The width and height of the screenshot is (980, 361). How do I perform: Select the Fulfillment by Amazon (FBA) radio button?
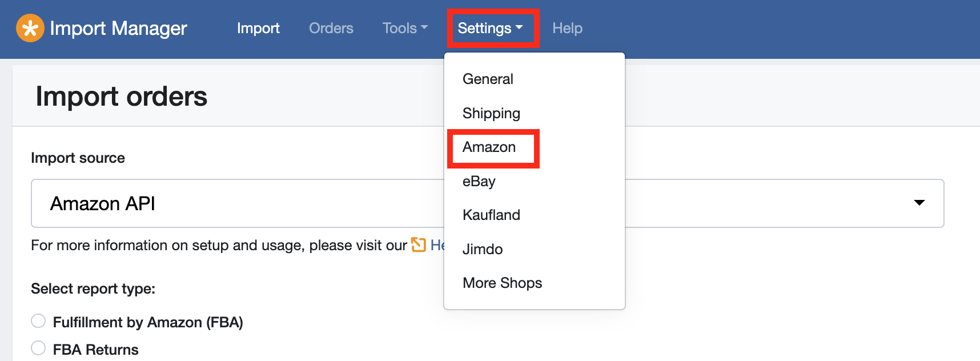click(38, 321)
